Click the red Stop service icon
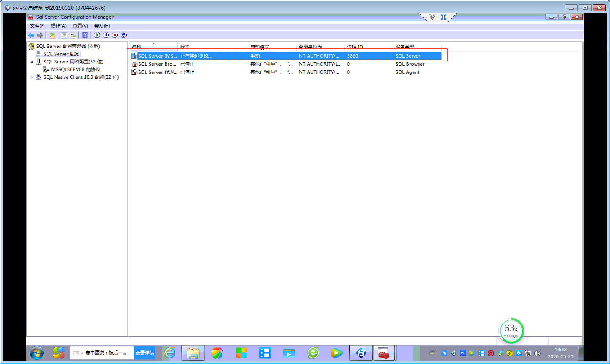Screen dimensions: 610x364 [115, 35]
